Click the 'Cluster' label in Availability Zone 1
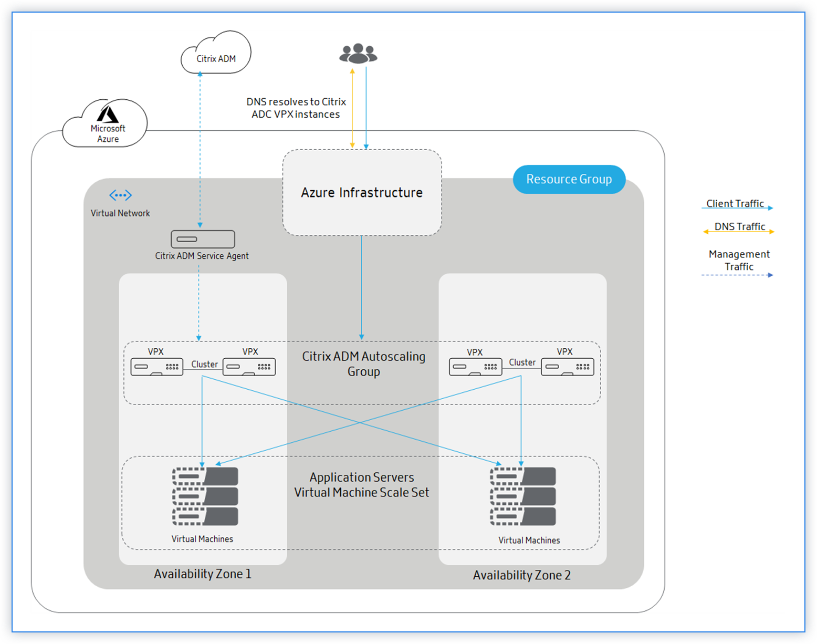This screenshot has width=817, height=644. pyautogui.click(x=204, y=364)
